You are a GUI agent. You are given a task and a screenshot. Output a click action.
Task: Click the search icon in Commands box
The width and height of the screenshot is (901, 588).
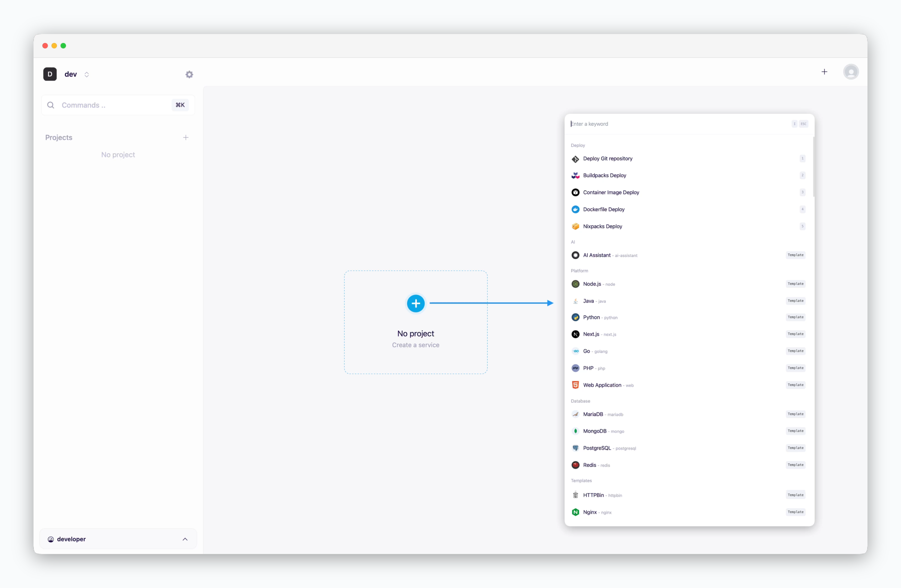coord(50,105)
